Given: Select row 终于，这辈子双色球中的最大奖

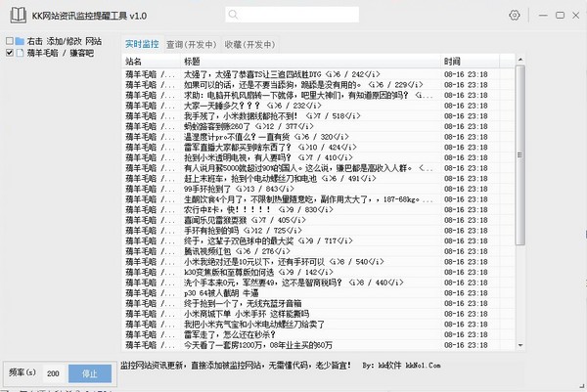Looking at the screenshot, I should point(318,240).
